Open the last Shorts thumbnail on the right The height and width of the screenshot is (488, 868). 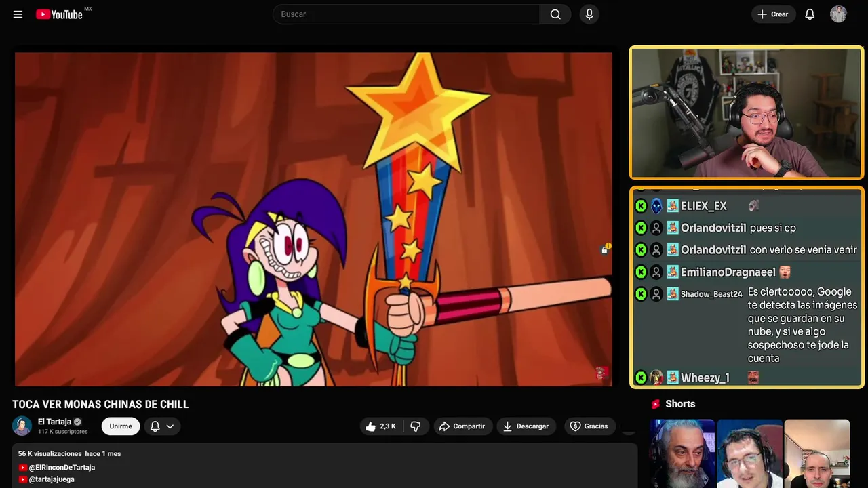click(x=816, y=453)
